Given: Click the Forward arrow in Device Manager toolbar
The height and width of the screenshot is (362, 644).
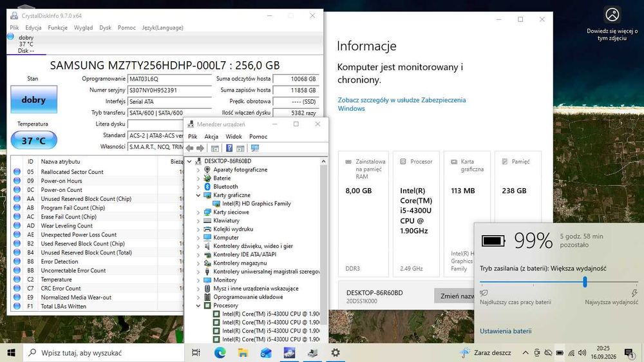Looking at the screenshot, I should [x=200, y=148].
